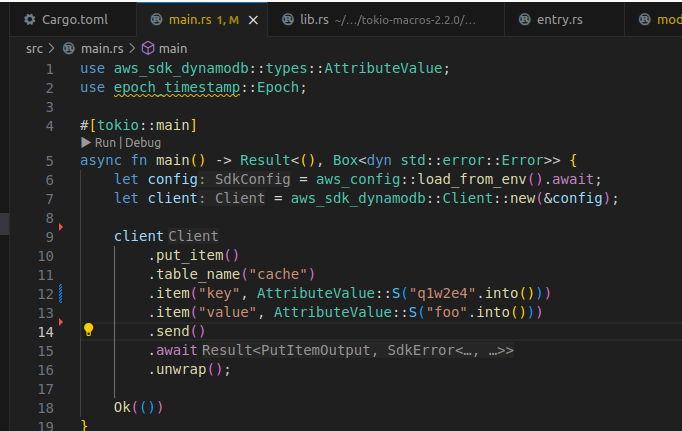
Task: Click Debug code lens above main function
Action: point(143,143)
